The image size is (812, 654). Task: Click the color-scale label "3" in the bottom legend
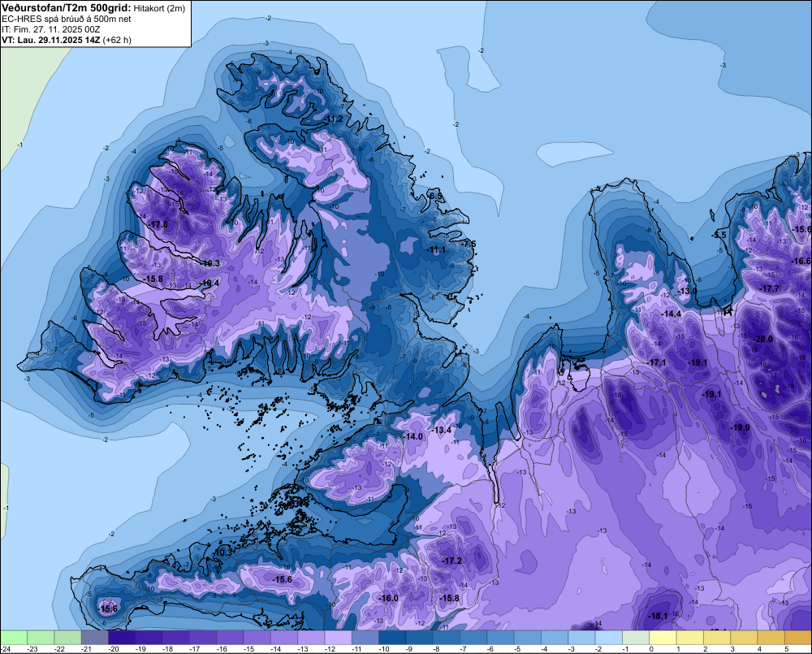click(732, 649)
